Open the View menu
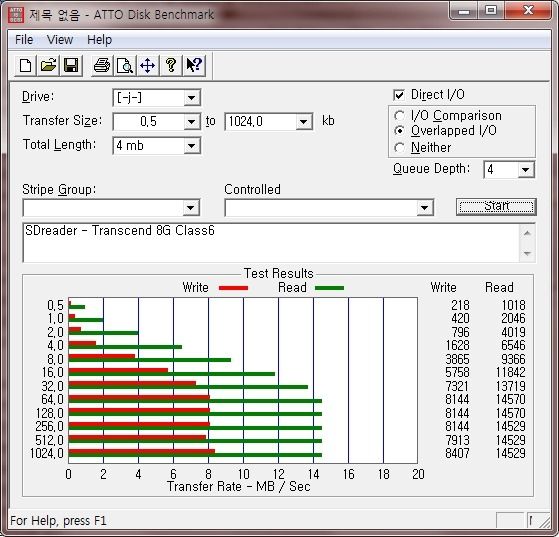 tap(60, 40)
